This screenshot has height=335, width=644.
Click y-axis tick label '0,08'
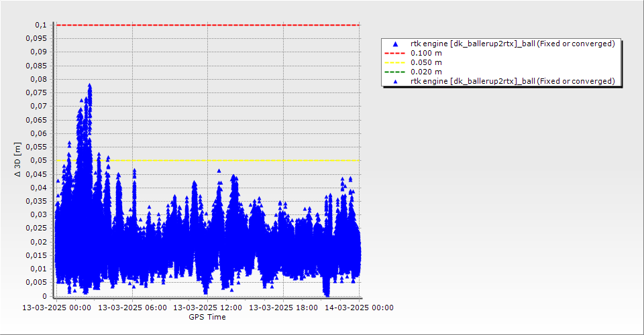click(39, 79)
